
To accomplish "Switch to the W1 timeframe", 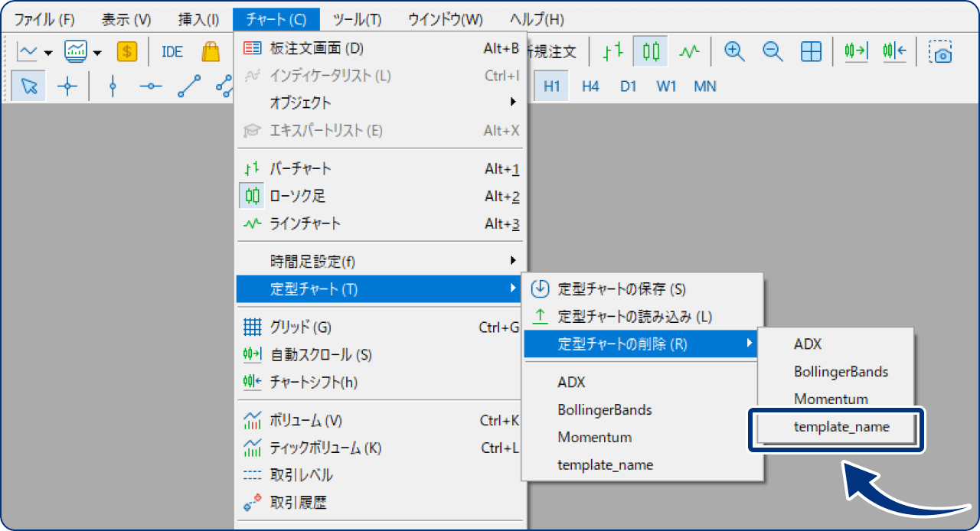I will point(666,86).
